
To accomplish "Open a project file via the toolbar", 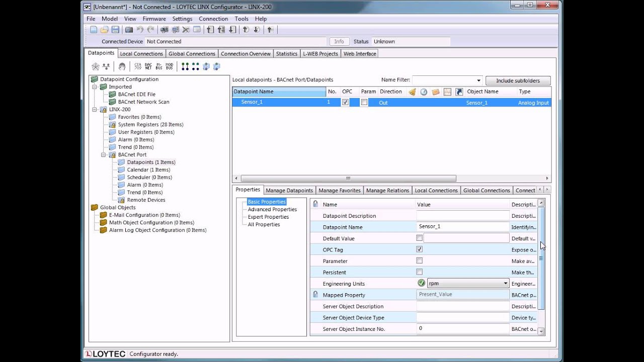I will [x=104, y=30].
